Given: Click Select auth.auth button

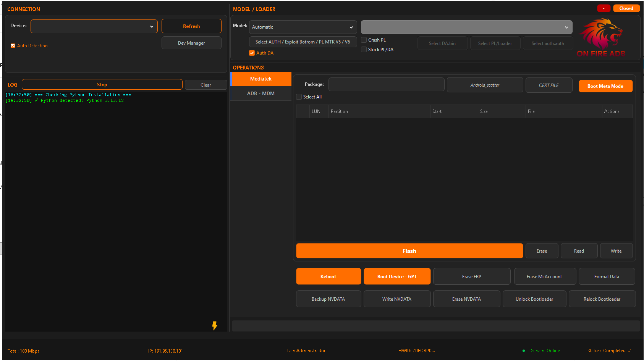Looking at the screenshot, I should pyautogui.click(x=548, y=44).
